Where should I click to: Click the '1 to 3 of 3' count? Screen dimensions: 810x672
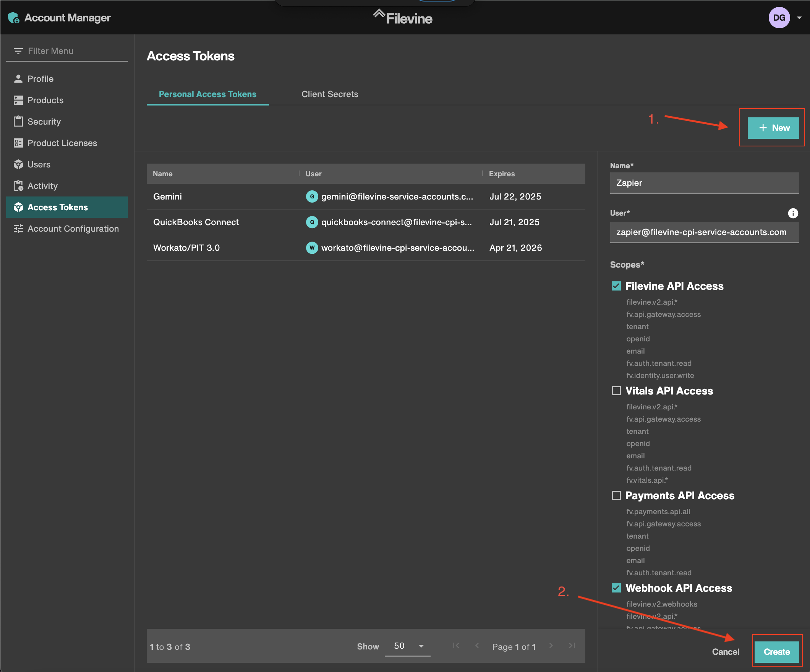170,647
